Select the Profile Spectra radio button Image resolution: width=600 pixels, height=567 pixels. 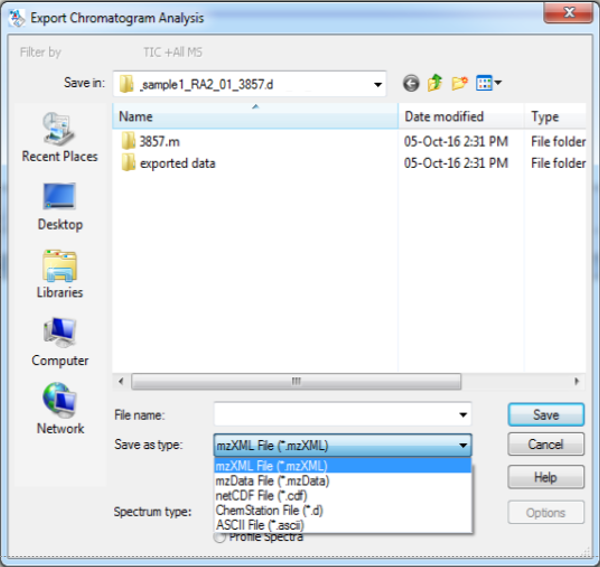[x=219, y=538]
